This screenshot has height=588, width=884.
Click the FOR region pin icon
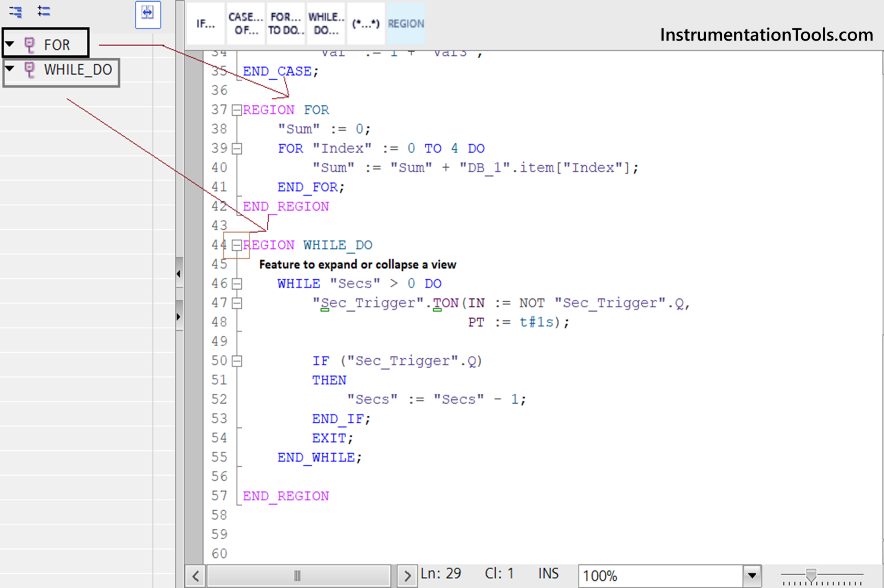(x=29, y=45)
